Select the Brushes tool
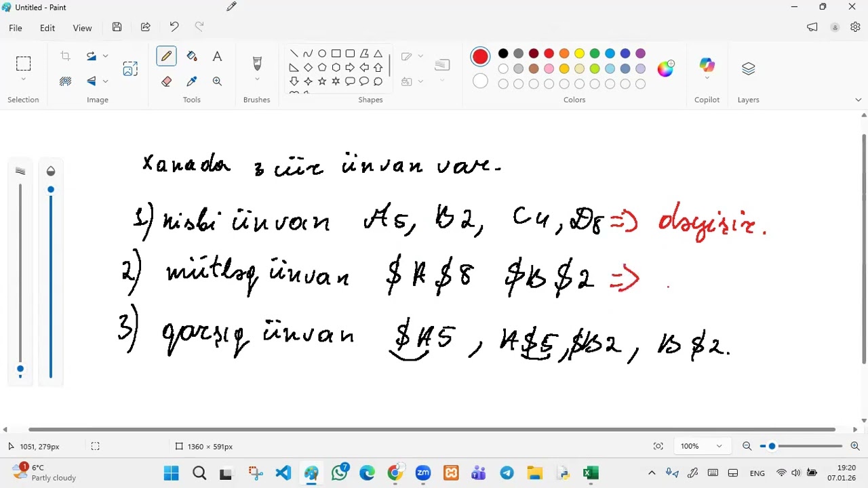Image resolution: width=868 pixels, height=488 pixels. [x=257, y=64]
